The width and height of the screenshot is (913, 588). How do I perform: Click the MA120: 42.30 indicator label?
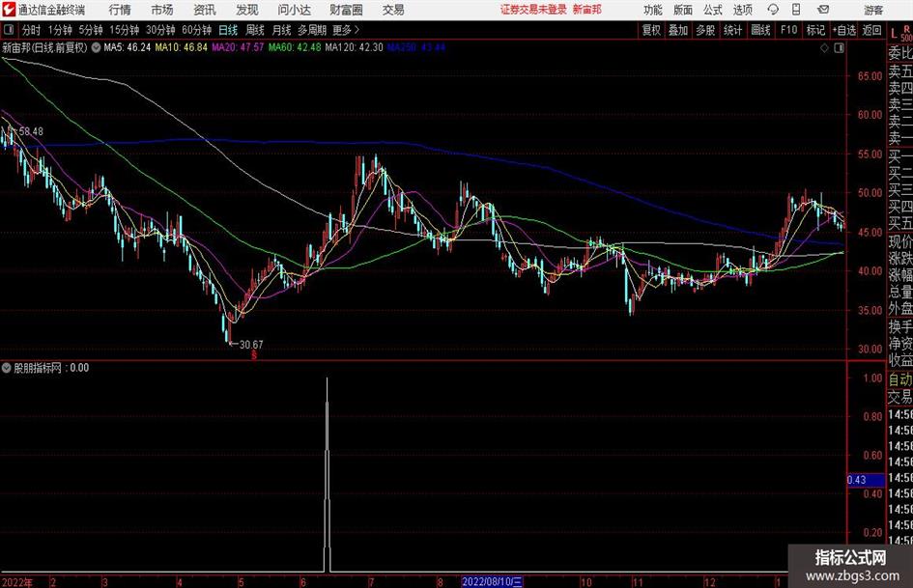354,47
